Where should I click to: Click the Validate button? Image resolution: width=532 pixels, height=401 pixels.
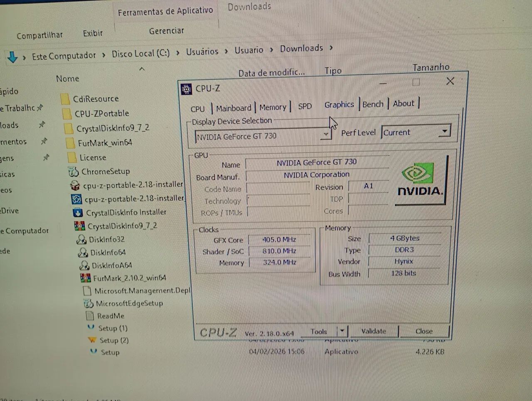click(373, 331)
